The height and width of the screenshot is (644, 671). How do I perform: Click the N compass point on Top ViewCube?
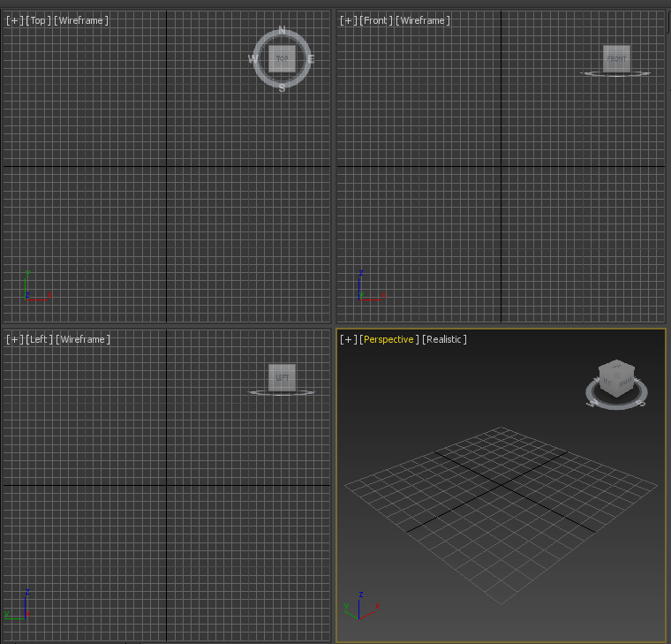(282, 30)
